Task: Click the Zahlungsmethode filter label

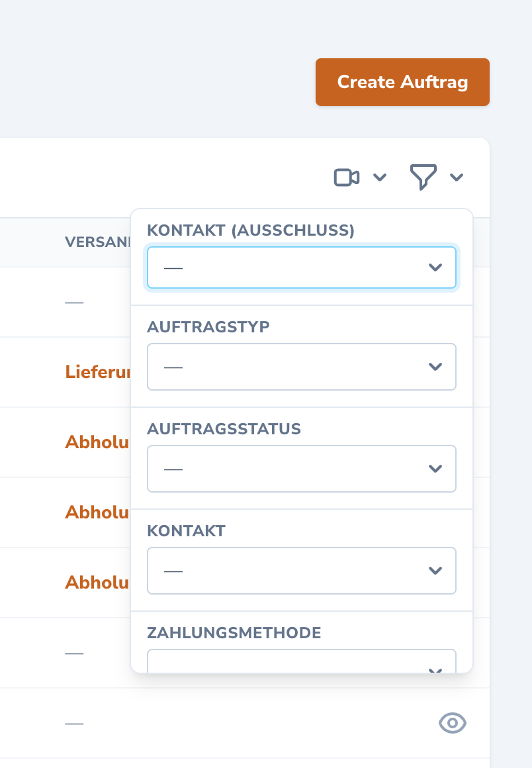Action: point(234,633)
